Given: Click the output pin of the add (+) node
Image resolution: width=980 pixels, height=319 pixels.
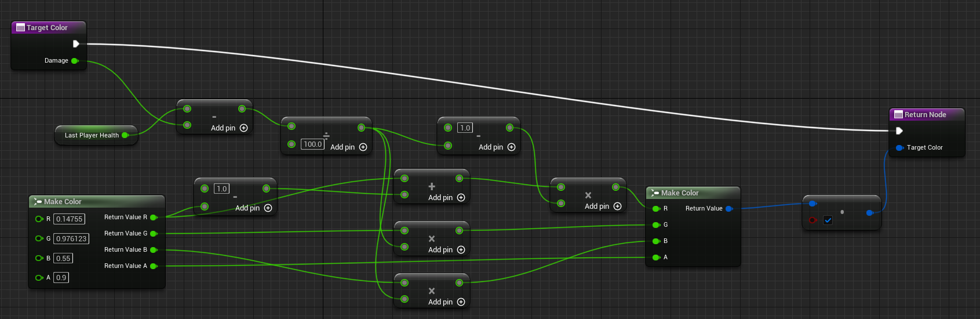Looking at the screenshot, I should click(x=459, y=178).
